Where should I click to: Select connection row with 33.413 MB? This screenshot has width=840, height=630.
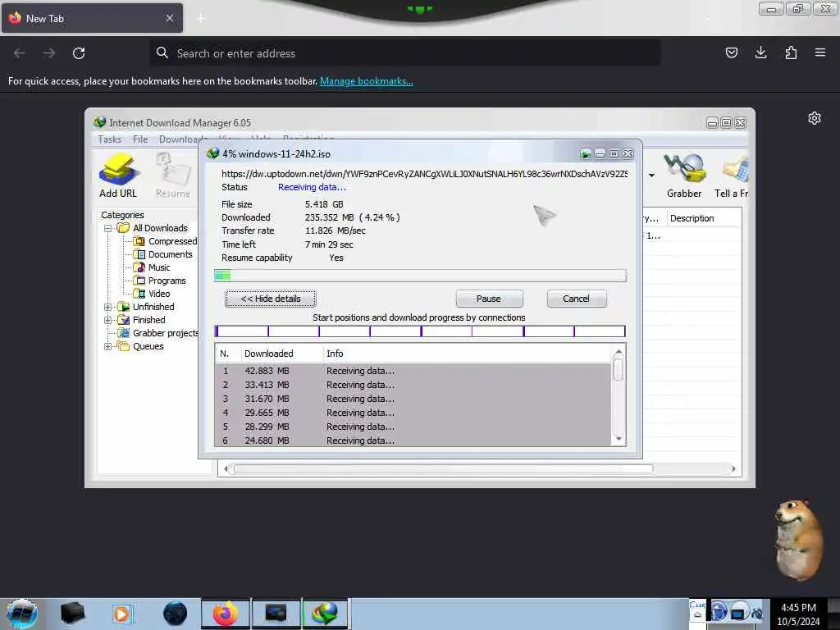click(413, 385)
